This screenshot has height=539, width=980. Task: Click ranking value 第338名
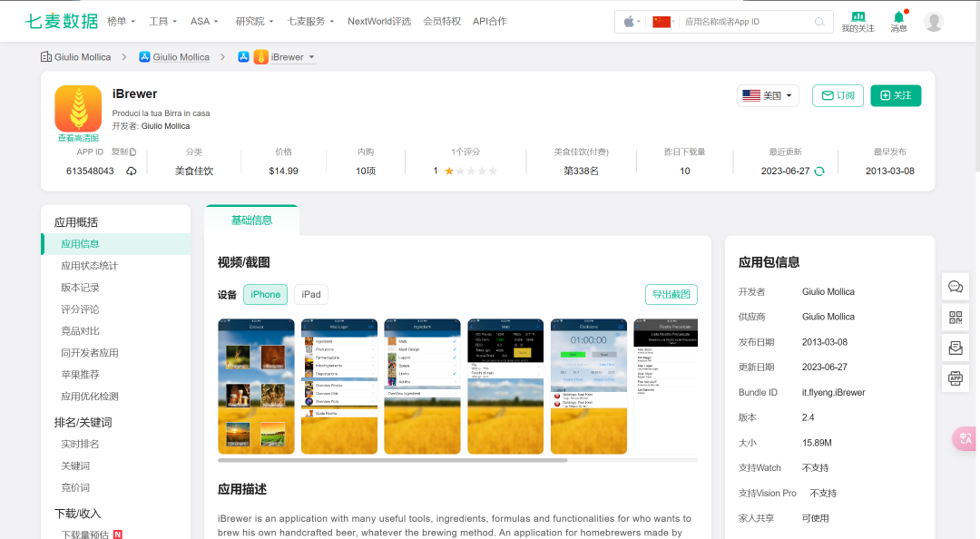[582, 171]
